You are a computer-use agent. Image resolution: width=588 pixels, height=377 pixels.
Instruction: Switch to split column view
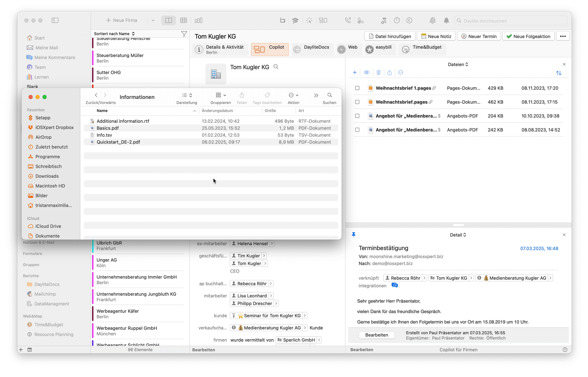coord(168,20)
